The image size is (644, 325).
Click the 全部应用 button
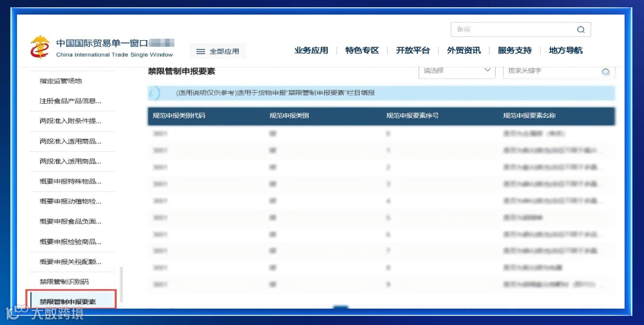pos(218,52)
